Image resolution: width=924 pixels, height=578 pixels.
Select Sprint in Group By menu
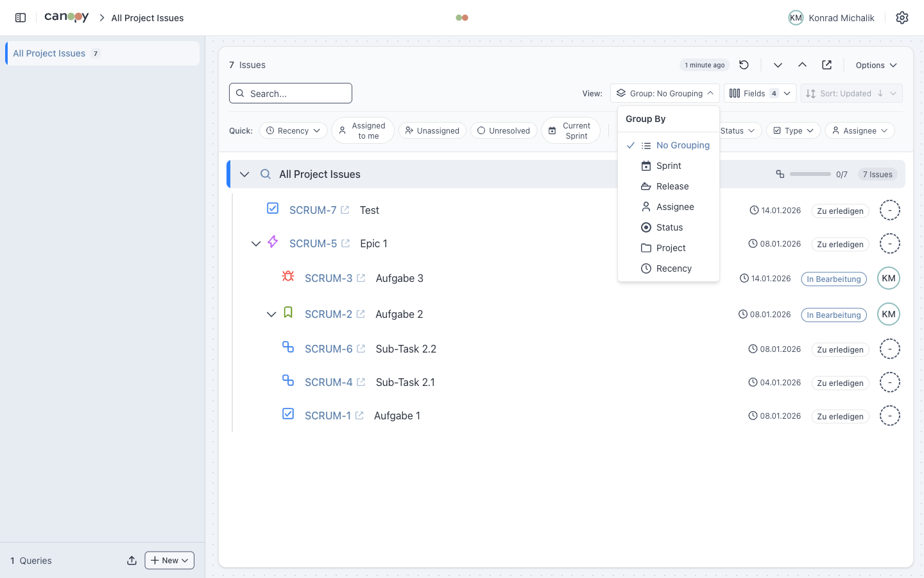click(668, 166)
